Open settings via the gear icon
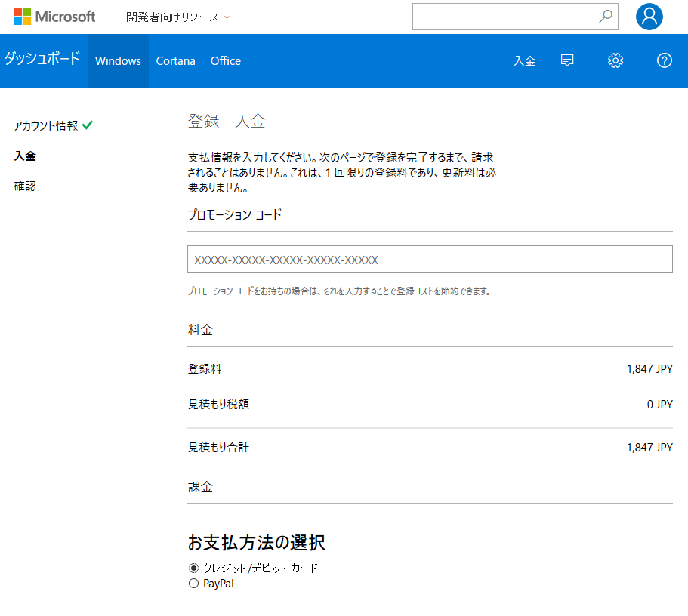Viewport: 688px width, 616px height. tap(615, 61)
